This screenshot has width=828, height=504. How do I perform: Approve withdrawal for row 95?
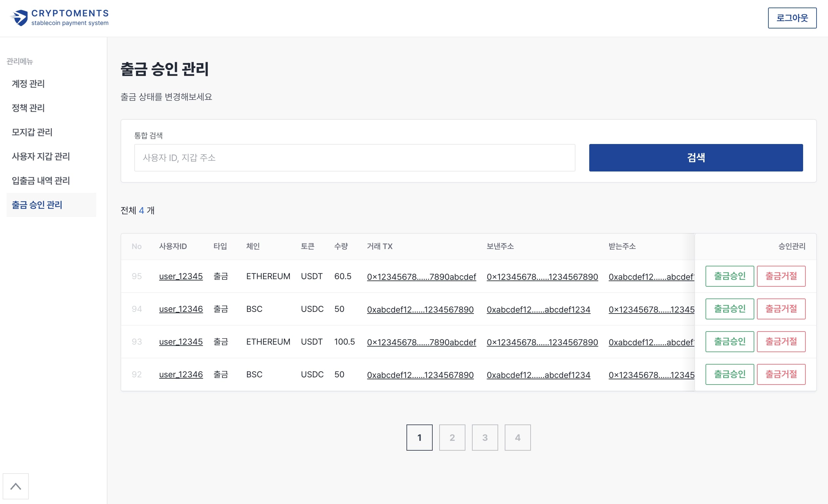coord(729,276)
